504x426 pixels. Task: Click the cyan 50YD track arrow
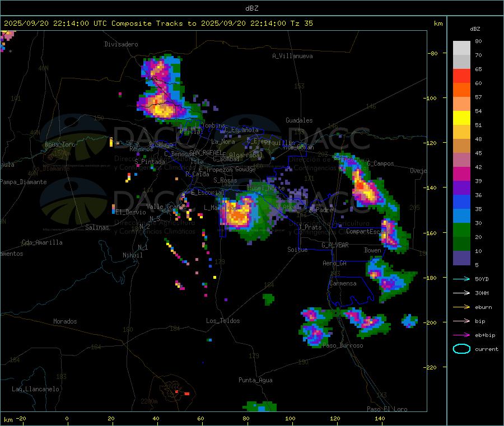pyautogui.click(x=461, y=279)
